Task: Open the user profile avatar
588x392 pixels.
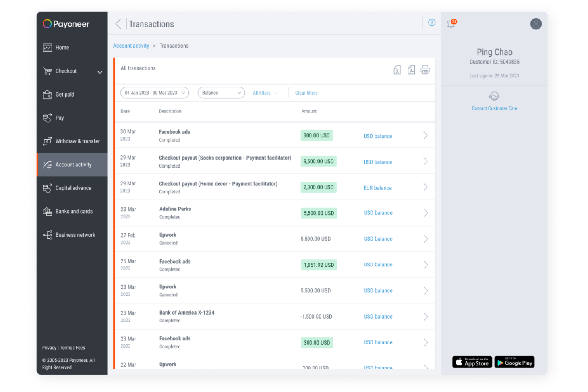Action: (536, 24)
